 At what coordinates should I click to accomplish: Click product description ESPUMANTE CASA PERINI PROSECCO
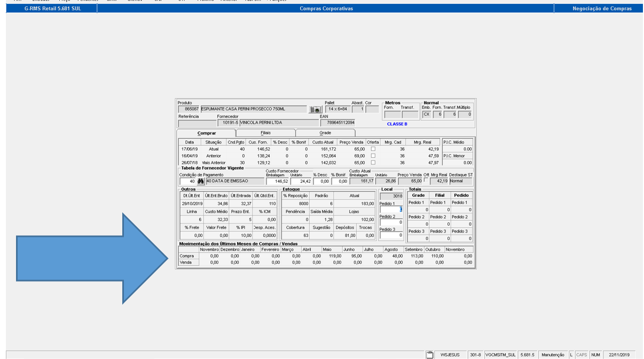[x=253, y=109]
